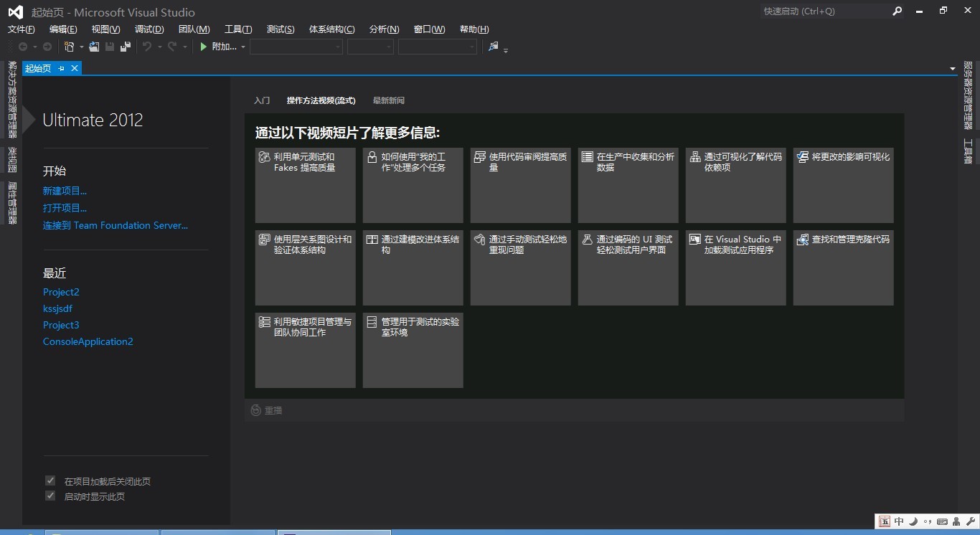980x535 pixels.
Task: Click the quick launch magnifier icon
Action: pos(897,11)
